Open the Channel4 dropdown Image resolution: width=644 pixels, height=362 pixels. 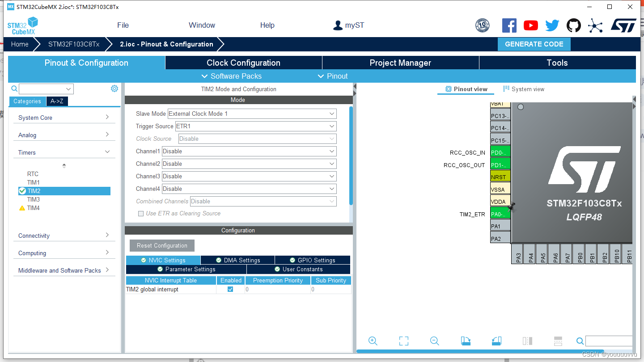click(249, 189)
